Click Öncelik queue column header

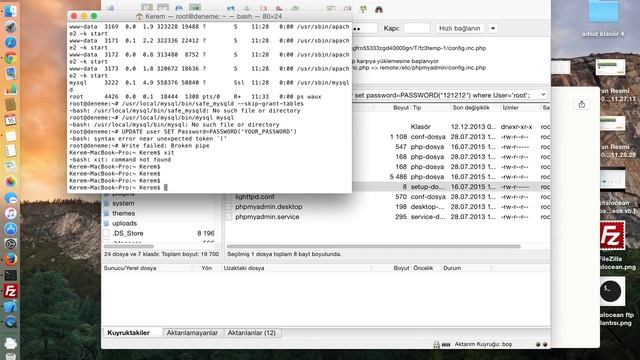tap(423, 268)
